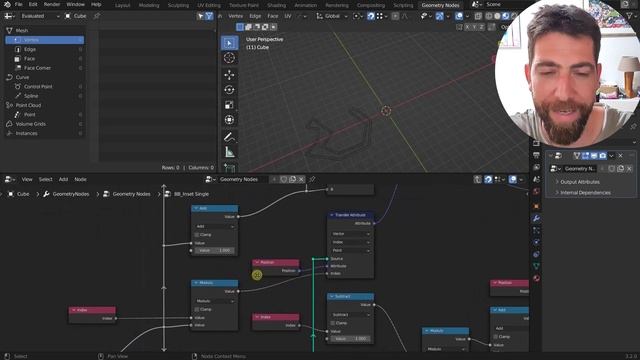Open the File menu
The width and height of the screenshot is (640, 360).
18,4
